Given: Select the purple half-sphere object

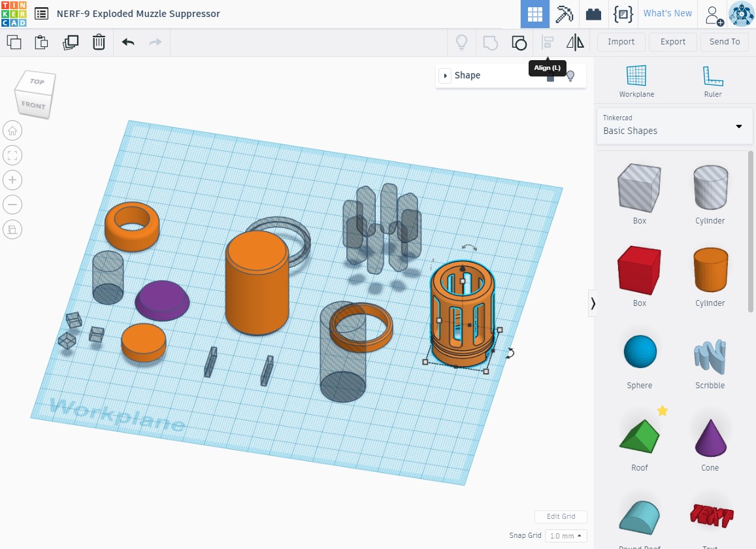Looking at the screenshot, I should [162, 300].
